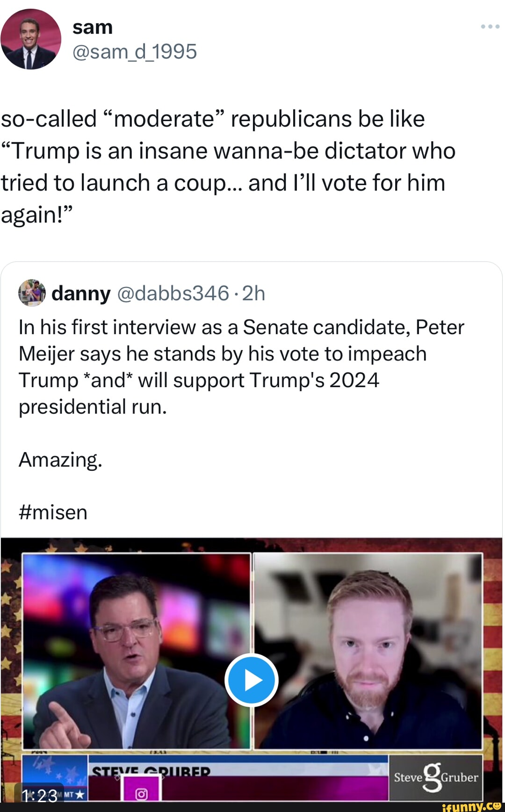Click the 2h timestamp on quoted tweet
Image resolution: width=505 pixels, height=812 pixels.
pos(254,294)
